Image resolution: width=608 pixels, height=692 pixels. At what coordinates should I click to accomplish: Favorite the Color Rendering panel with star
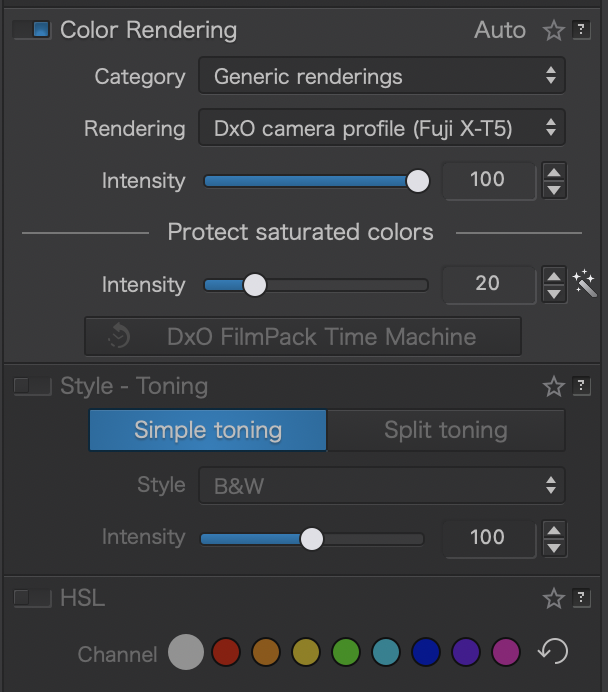coord(553,31)
